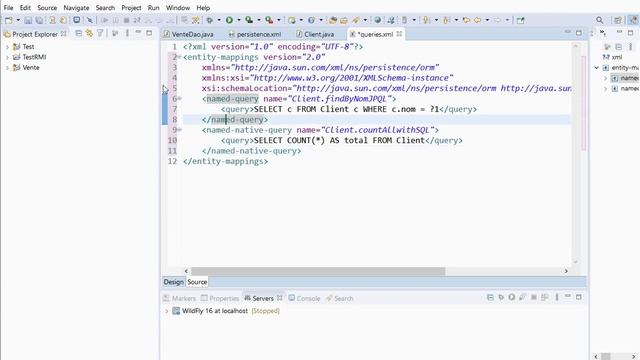Open the Project Explorer filter icon

100,33
